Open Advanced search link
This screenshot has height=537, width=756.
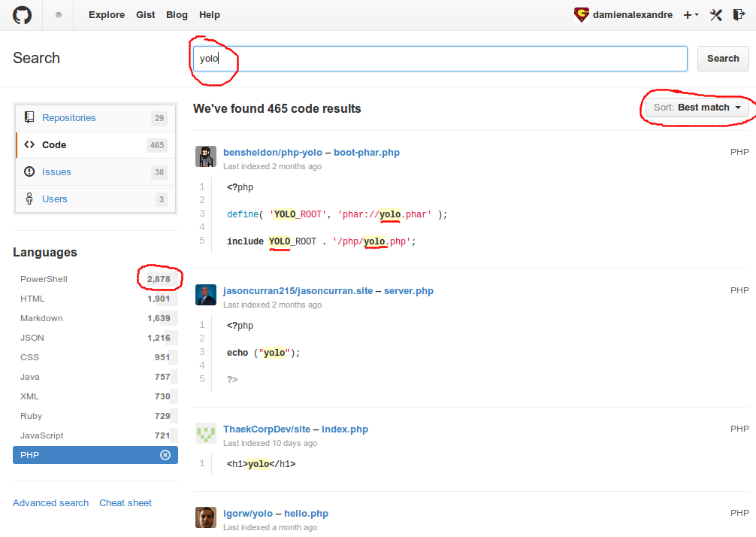50,502
